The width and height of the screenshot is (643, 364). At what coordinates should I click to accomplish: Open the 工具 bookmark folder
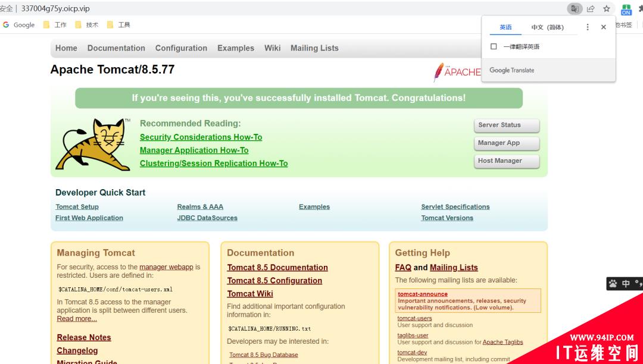click(119, 24)
